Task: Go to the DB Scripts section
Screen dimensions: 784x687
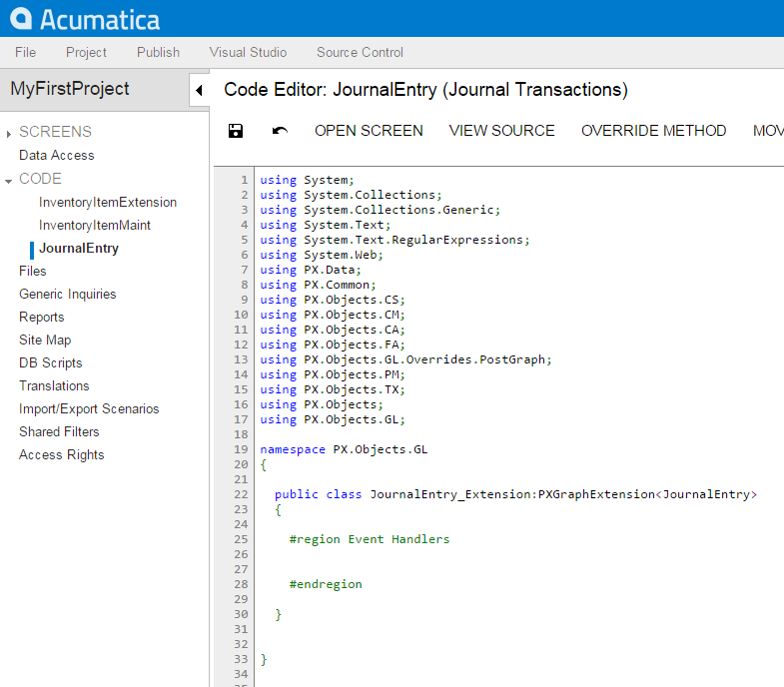Action: pos(50,362)
